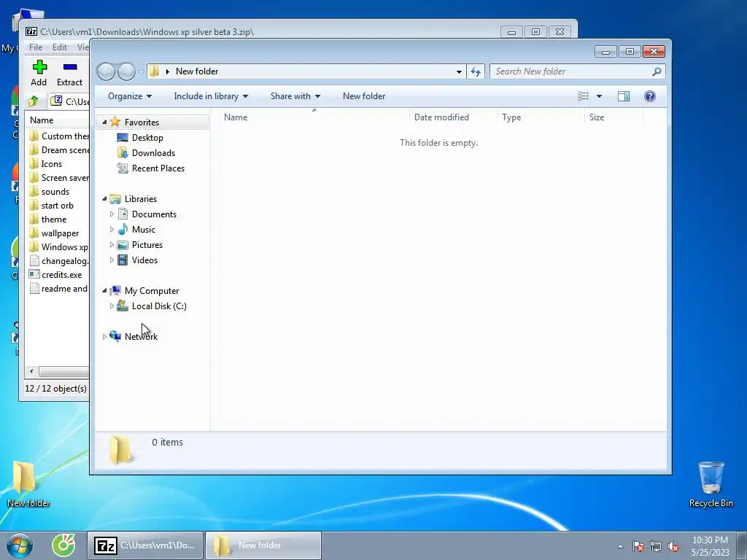Collapse the Favorites group
Viewport: 747px width, 560px height.
104,122
